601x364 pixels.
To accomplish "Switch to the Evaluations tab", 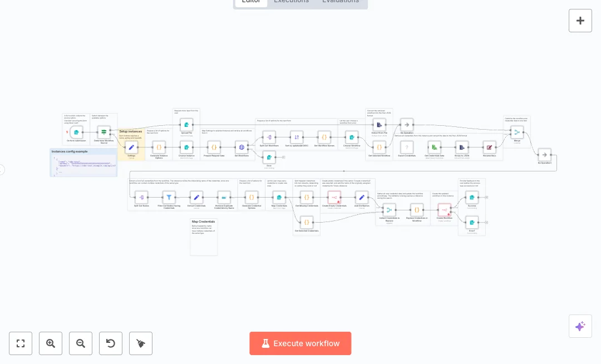I will coord(341,2).
